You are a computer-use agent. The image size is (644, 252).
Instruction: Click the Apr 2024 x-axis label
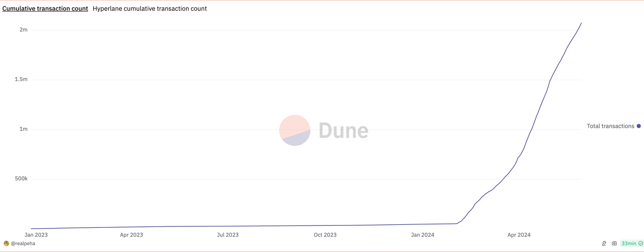[x=519, y=235]
